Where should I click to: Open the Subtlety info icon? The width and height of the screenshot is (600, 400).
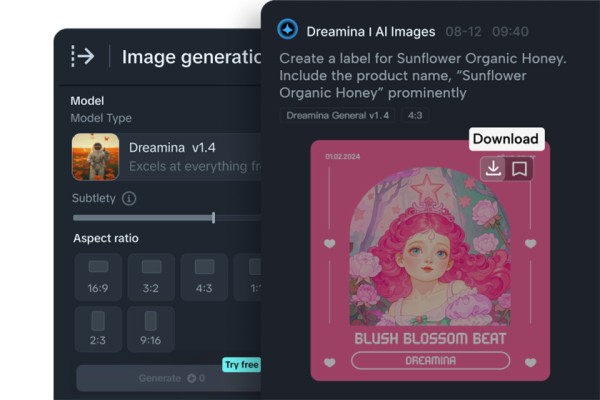click(x=129, y=198)
